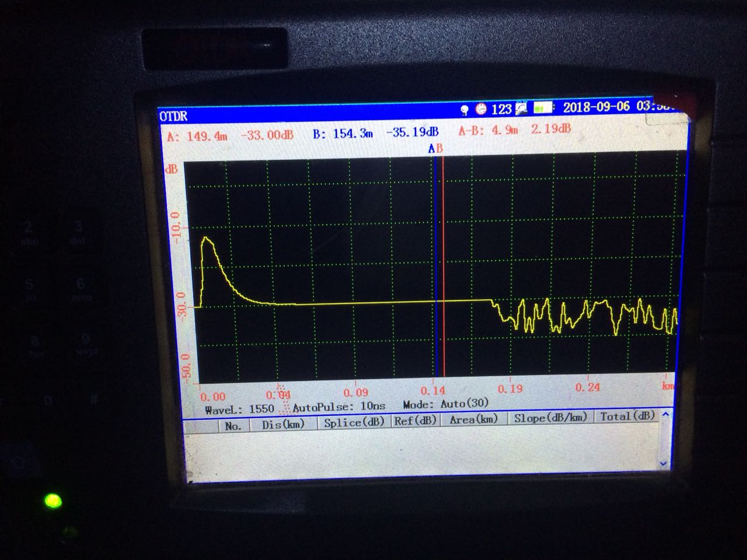Screen dimensions: 747x560
Task: Click the blue A cursor label above graph
Action: pyautogui.click(x=432, y=149)
